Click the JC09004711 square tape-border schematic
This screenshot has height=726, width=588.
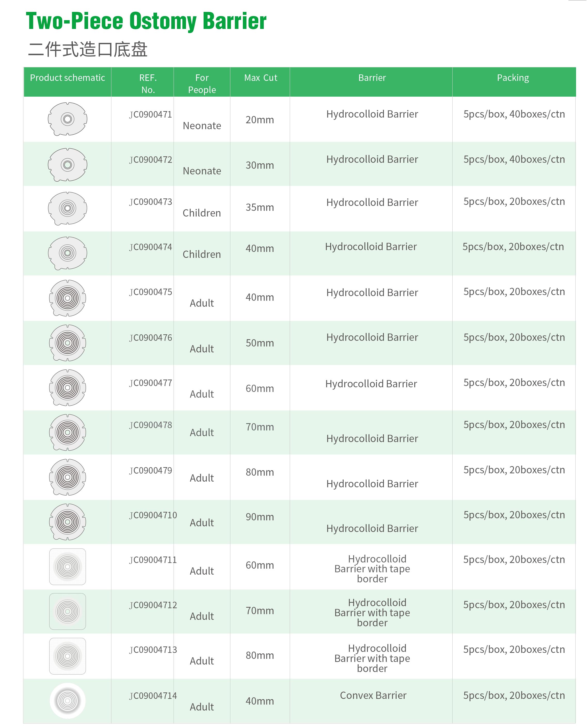[67, 566]
